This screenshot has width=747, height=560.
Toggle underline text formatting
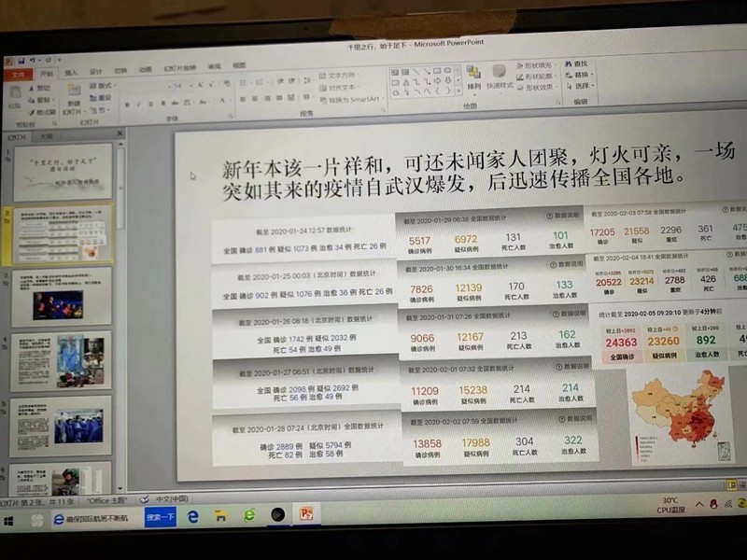point(152,105)
